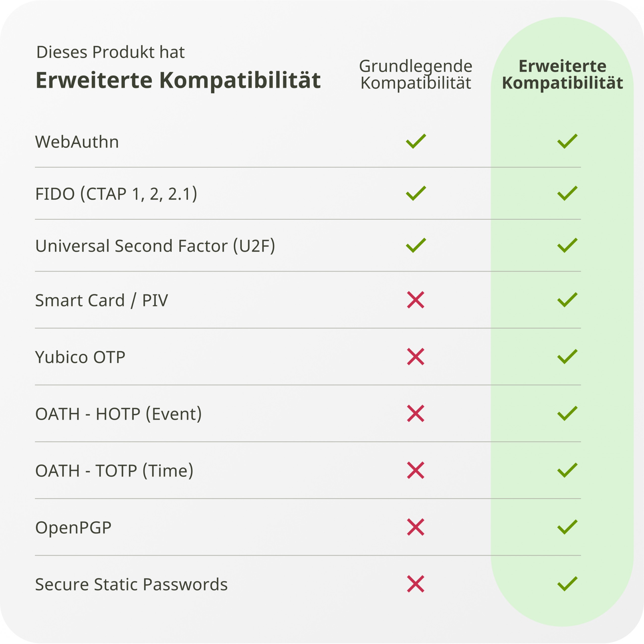Click the green-column checkmark for OATH - TOTP (Time)
Screen dimensions: 644x644
(x=567, y=470)
